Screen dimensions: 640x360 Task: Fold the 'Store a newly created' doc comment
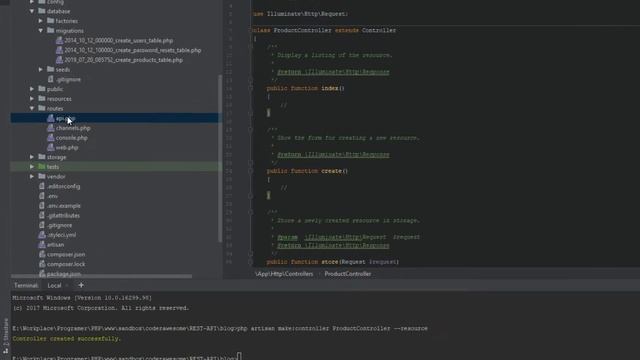click(250, 212)
